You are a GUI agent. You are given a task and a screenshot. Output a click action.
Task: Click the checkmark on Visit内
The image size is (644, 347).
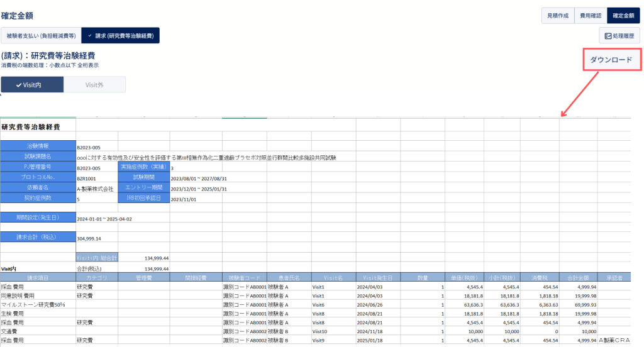pos(18,85)
